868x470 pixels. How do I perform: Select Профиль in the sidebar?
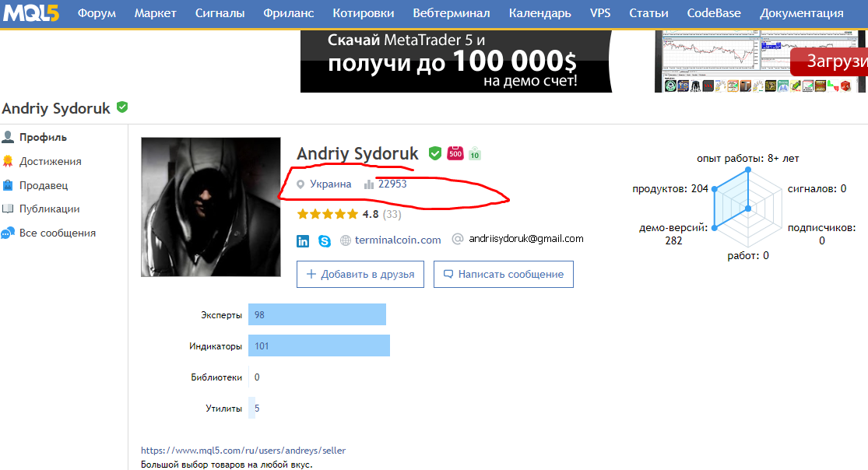pos(43,137)
